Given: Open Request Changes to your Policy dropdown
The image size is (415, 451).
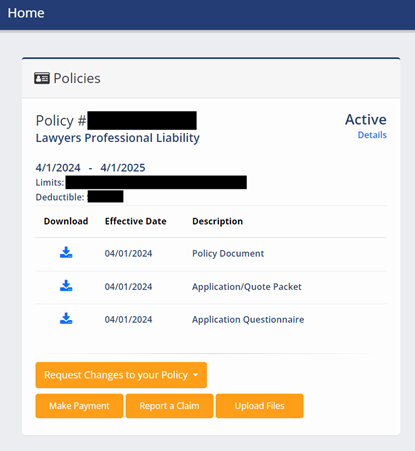Looking at the screenshot, I should point(121,375).
